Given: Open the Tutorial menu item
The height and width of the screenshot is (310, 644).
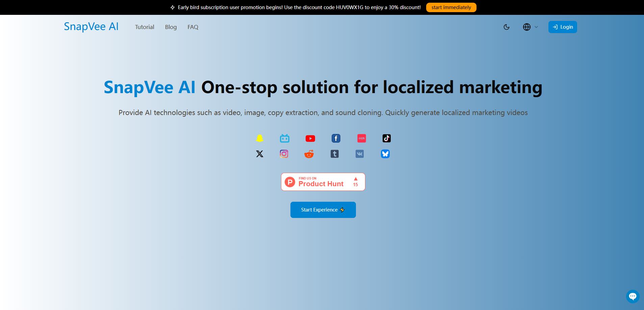Looking at the screenshot, I should [145, 27].
